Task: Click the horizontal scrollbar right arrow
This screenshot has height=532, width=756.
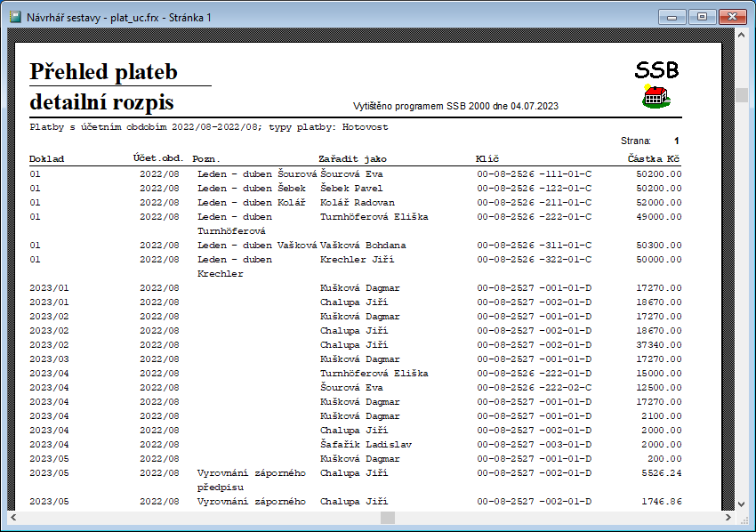Action: 728,517
